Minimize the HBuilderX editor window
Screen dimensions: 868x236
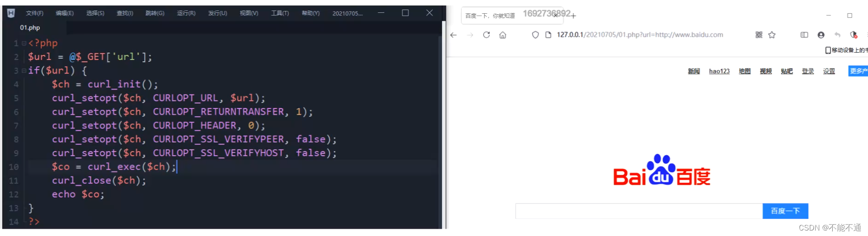tap(381, 13)
